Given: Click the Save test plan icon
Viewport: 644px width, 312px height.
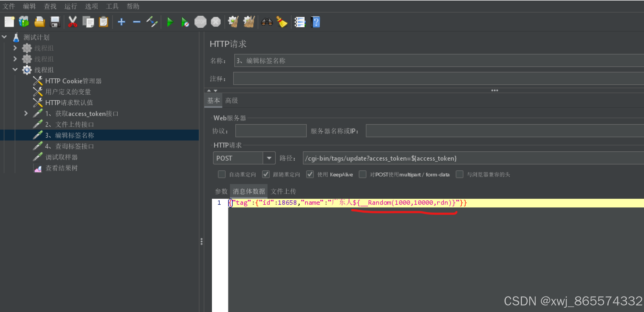Looking at the screenshot, I should point(55,22).
